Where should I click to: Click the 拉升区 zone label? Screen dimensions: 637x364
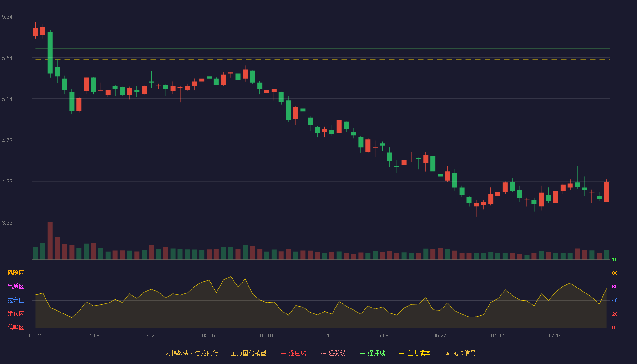(16, 300)
